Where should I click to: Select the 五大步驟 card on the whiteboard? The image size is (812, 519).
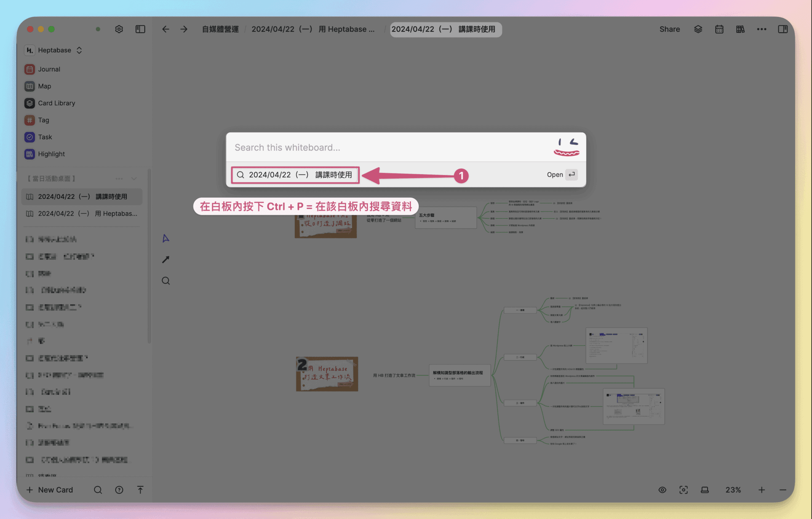click(446, 218)
